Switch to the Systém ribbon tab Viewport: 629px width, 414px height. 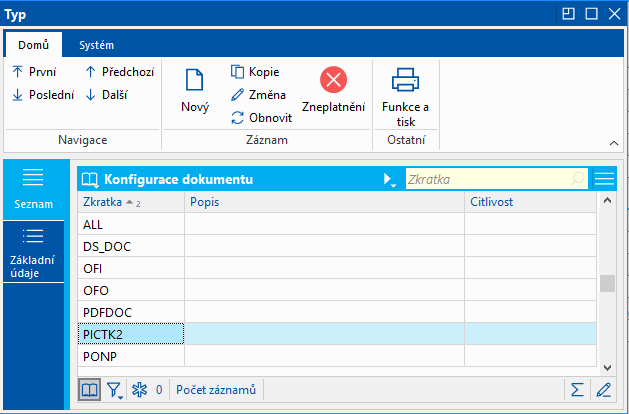[x=97, y=45]
